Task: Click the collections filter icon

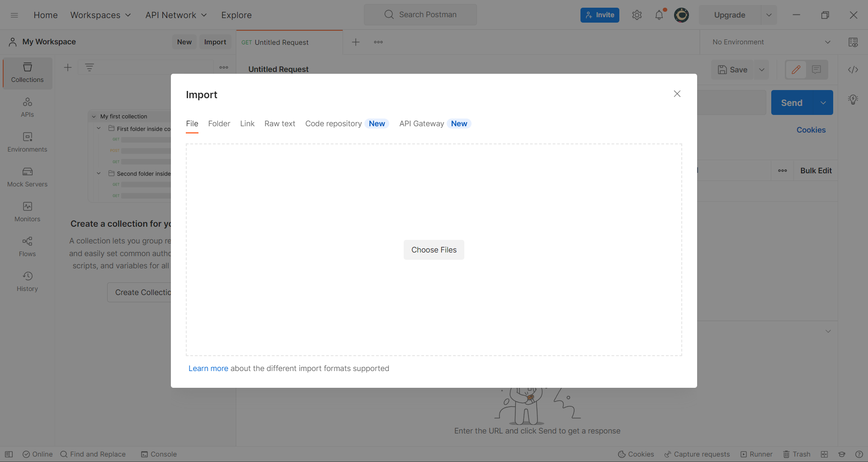Action: coord(90,67)
